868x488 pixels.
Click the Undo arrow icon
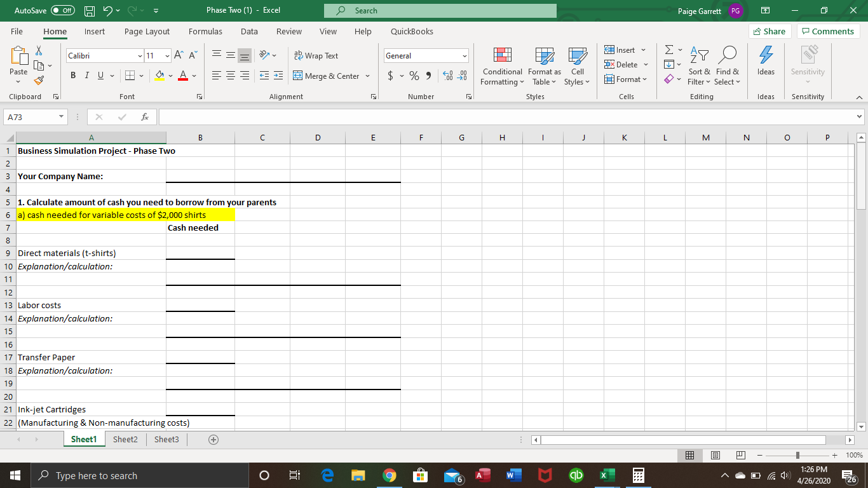(x=108, y=11)
